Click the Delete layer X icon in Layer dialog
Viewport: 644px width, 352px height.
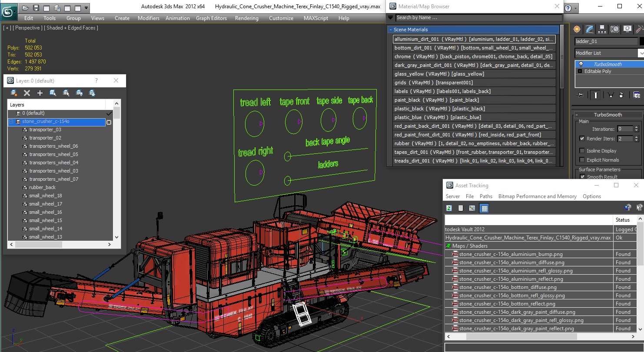pos(27,93)
